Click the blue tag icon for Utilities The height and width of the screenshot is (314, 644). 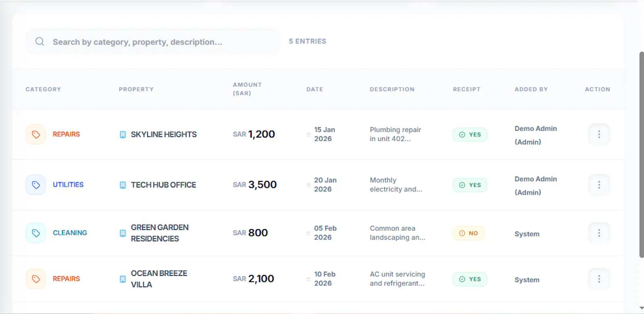pos(36,185)
